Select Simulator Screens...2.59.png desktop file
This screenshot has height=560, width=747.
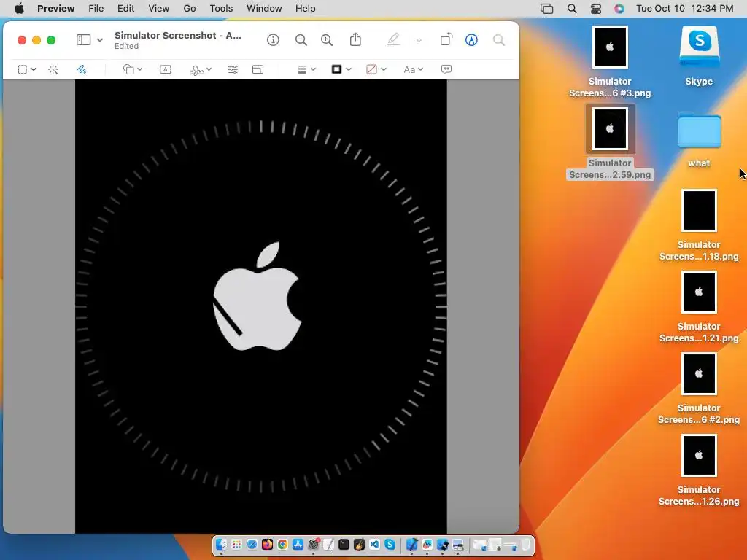pyautogui.click(x=610, y=143)
